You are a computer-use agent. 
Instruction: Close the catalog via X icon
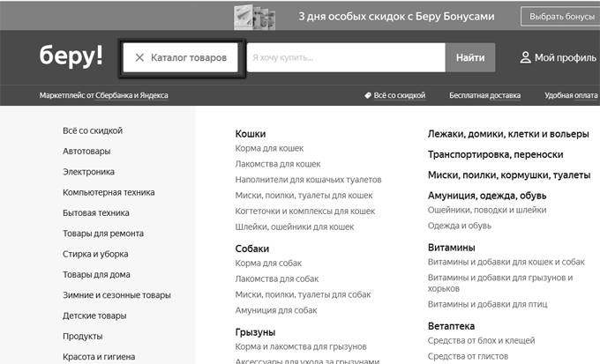tap(139, 58)
